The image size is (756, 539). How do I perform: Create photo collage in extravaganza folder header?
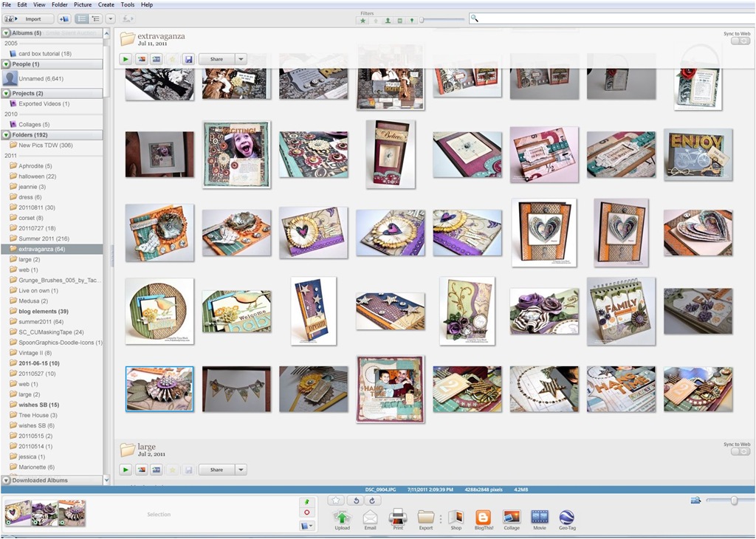click(x=141, y=59)
